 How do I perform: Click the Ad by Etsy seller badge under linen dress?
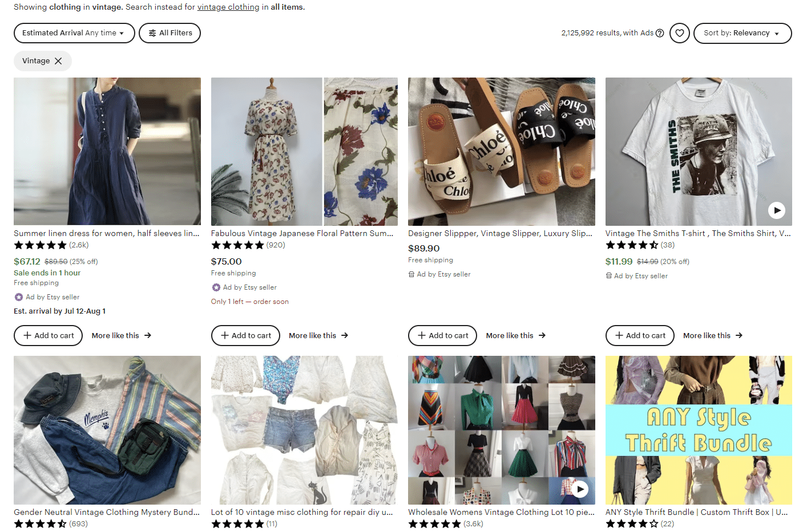pos(47,297)
